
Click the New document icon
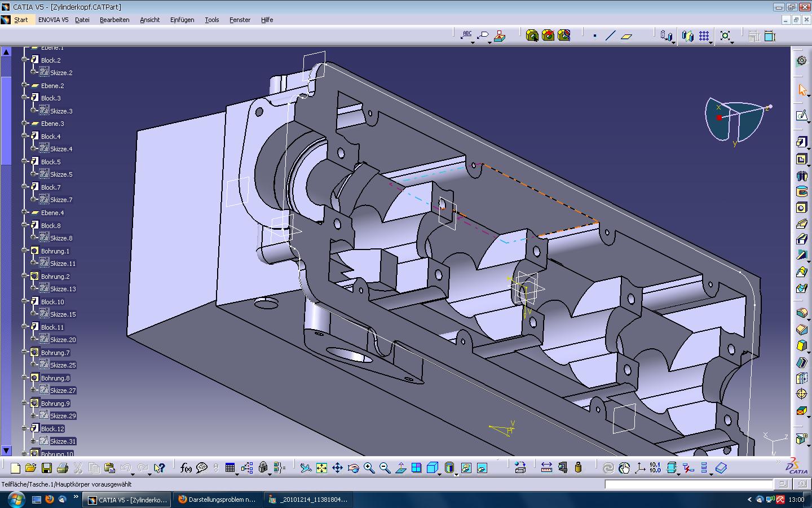tap(15, 468)
